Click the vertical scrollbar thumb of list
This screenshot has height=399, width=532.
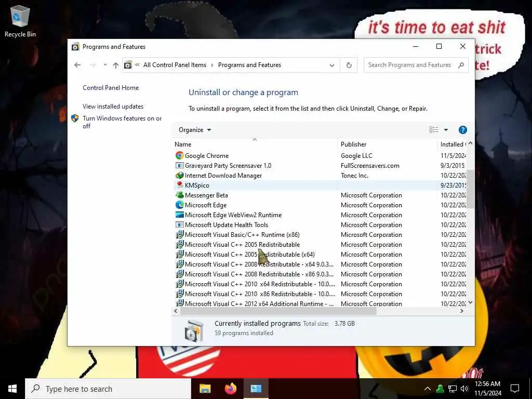coord(470,189)
